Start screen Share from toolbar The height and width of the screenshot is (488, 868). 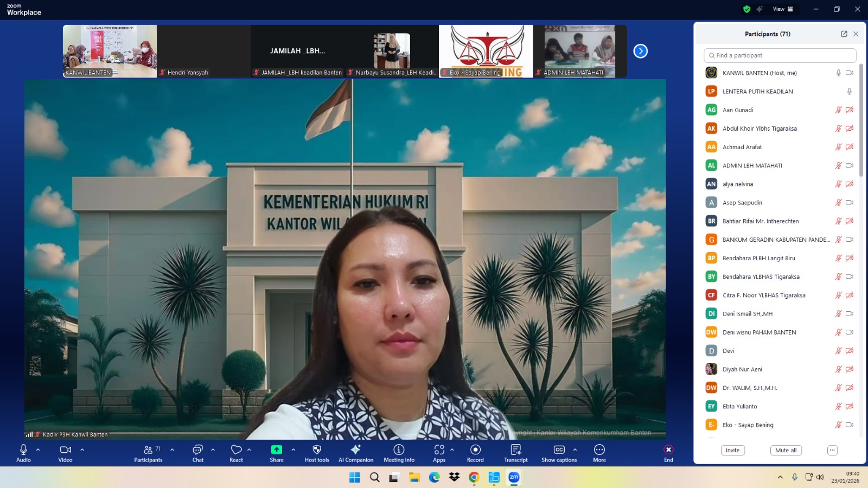tap(276, 450)
